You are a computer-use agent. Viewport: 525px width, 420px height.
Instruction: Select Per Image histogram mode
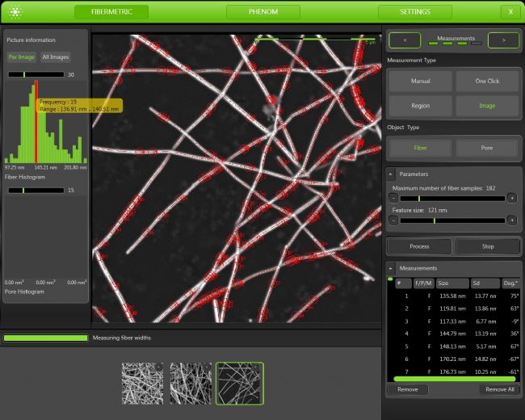click(x=21, y=57)
